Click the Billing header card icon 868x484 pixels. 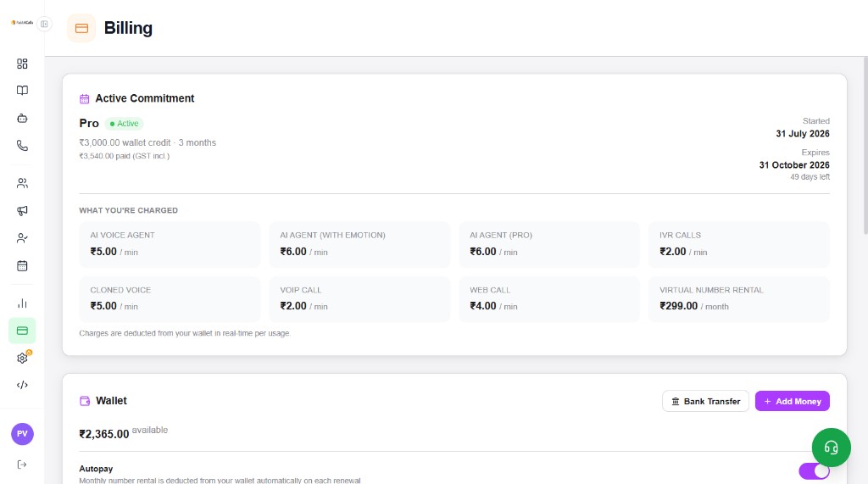(x=81, y=28)
